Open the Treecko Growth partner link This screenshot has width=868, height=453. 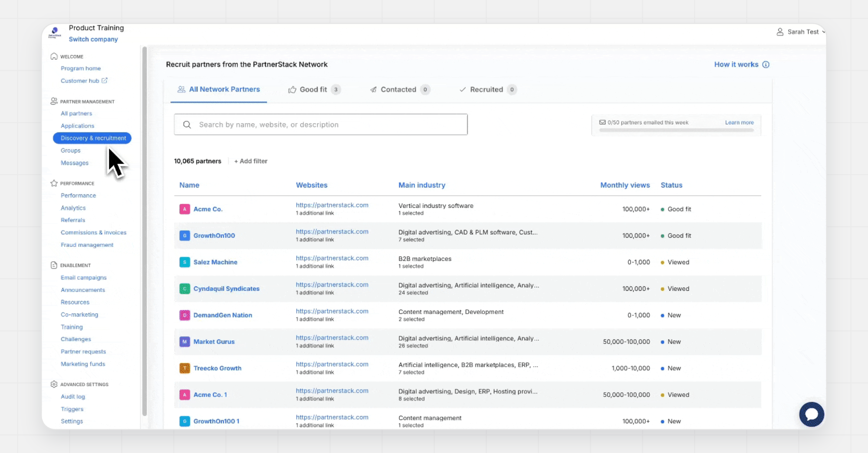click(x=217, y=368)
